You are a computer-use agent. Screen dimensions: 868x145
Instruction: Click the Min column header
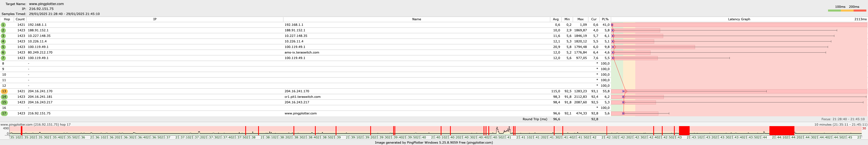point(567,19)
